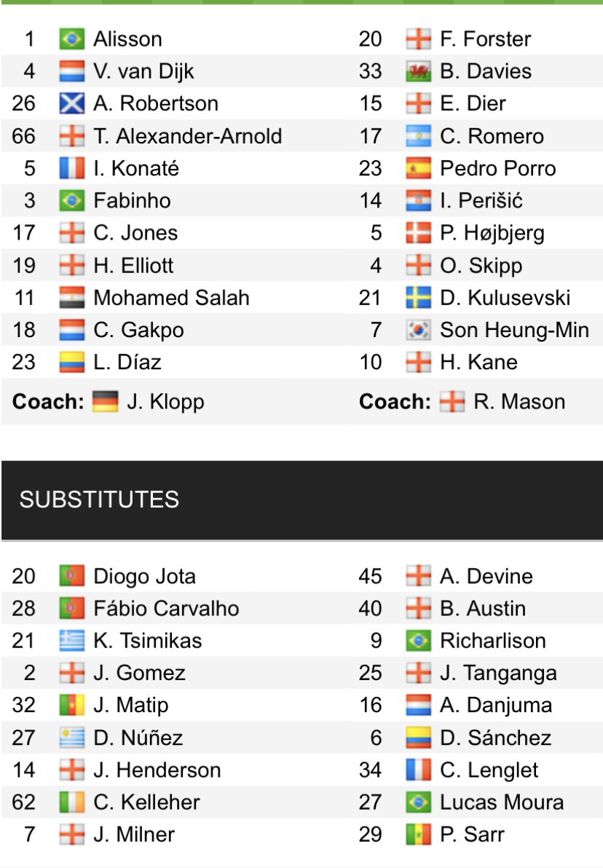This screenshot has height=868, width=603.
Task: Click the Greece flag beside K. Tsimikas
Action: pyautogui.click(x=71, y=641)
